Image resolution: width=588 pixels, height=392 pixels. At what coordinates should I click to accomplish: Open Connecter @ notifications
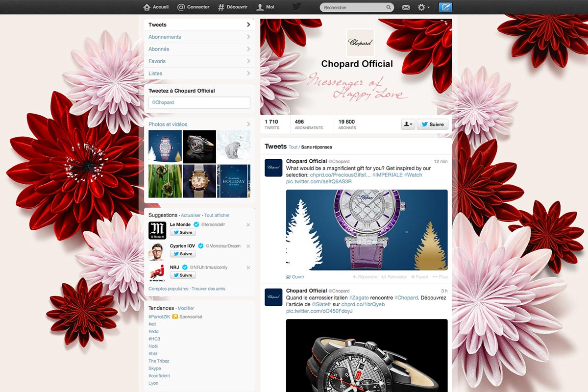click(x=193, y=7)
